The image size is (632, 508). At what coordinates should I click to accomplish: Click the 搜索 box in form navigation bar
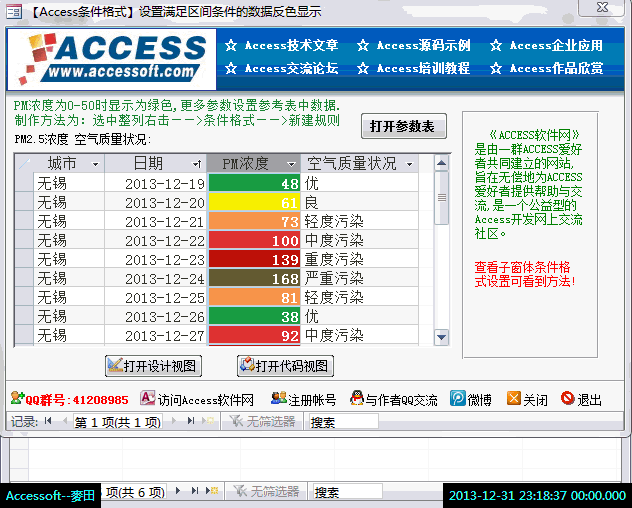344,422
